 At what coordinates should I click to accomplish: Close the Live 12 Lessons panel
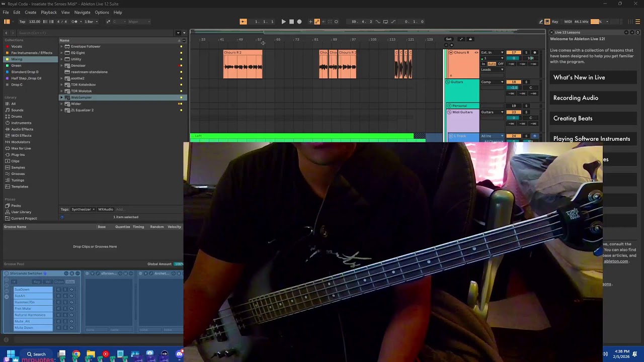click(x=551, y=32)
